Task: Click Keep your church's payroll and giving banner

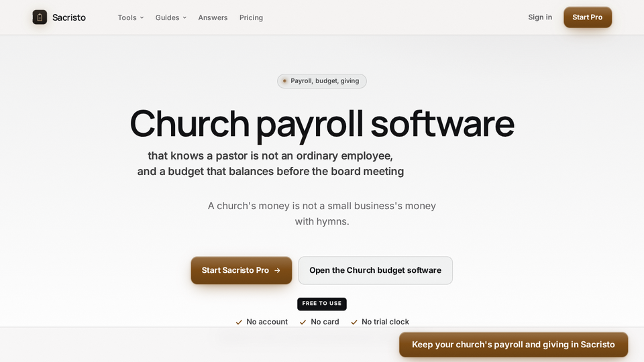Action: (x=513, y=345)
